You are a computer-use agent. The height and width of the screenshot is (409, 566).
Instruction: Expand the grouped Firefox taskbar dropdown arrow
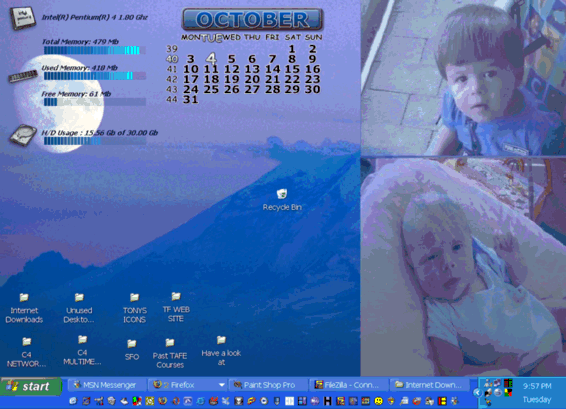pos(222,385)
